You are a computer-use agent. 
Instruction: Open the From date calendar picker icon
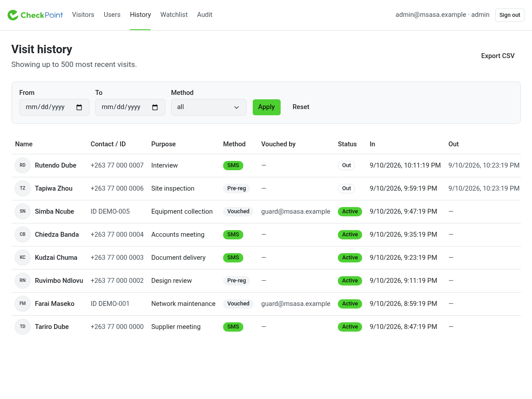79,107
